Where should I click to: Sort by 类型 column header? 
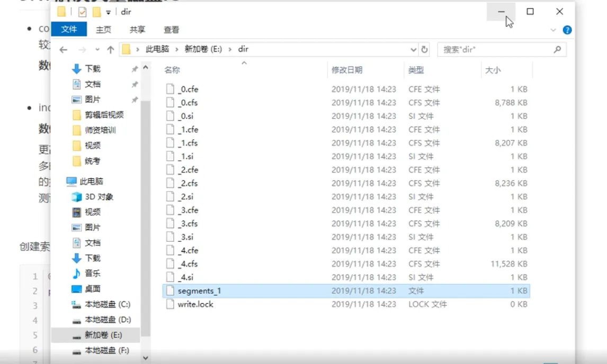pos(416,70)
